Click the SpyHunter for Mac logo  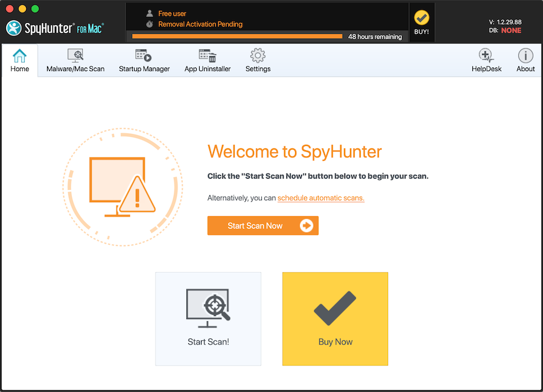56,28
